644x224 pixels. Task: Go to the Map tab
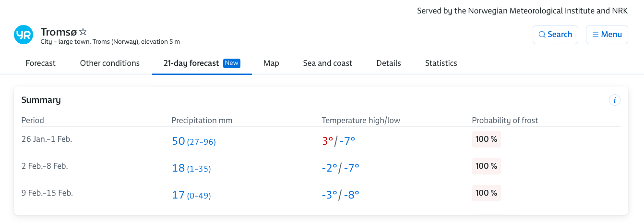tap(271, 63)
